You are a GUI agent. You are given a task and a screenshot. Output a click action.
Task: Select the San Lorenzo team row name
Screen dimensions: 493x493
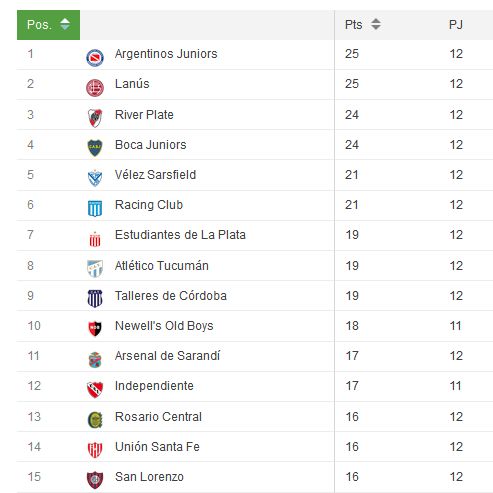tap(149, 477)
